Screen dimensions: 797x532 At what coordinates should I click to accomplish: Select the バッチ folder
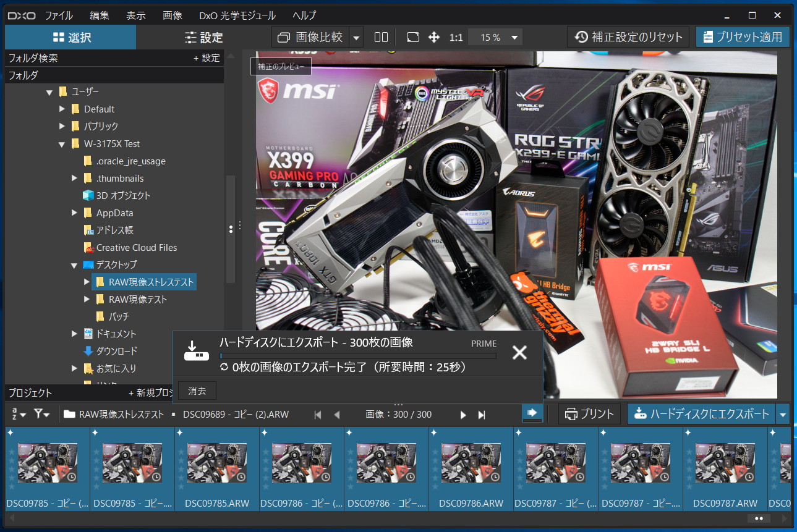113,316
